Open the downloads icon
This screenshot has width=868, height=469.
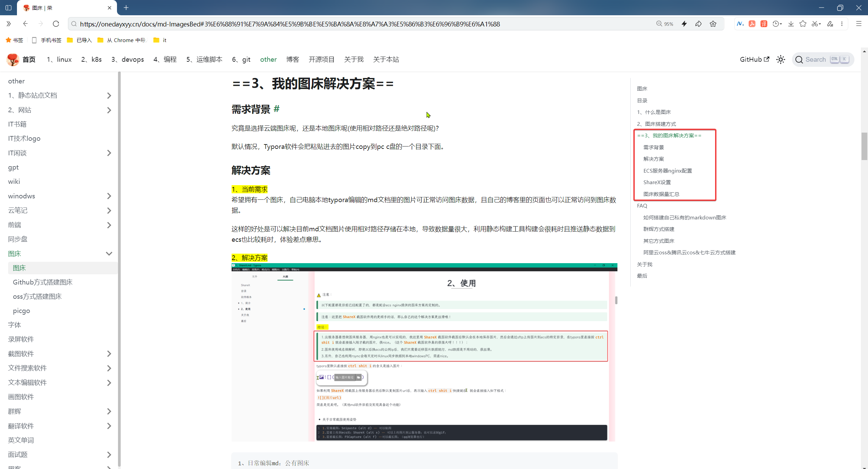(x=791, y=24)
